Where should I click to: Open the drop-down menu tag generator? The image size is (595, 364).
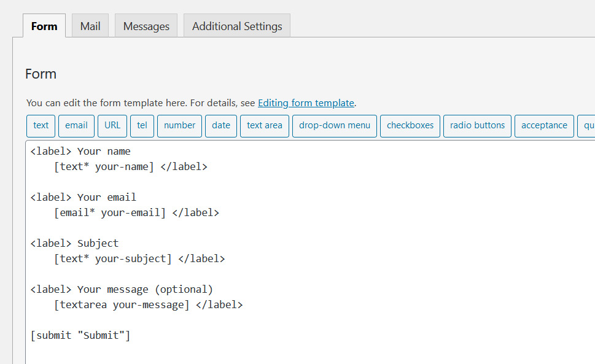[x=334, y=126]
